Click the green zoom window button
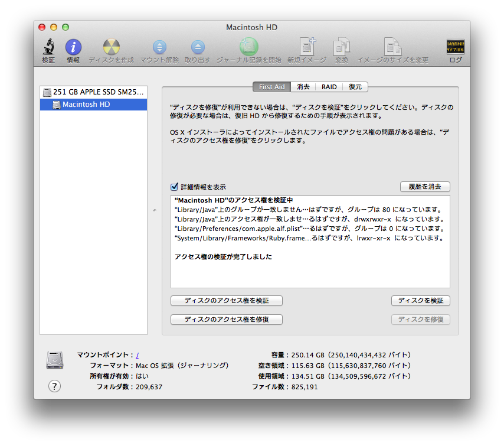The image size is (504, 446). tap(66, 27)
